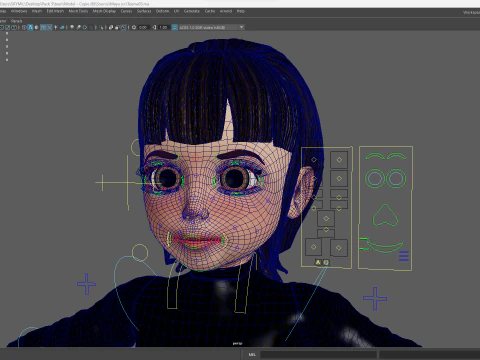This screenshot has height=360, width=480.
Task: Enable Screen Space Ambient Occlusion icon
Action: tap(72, 27)
